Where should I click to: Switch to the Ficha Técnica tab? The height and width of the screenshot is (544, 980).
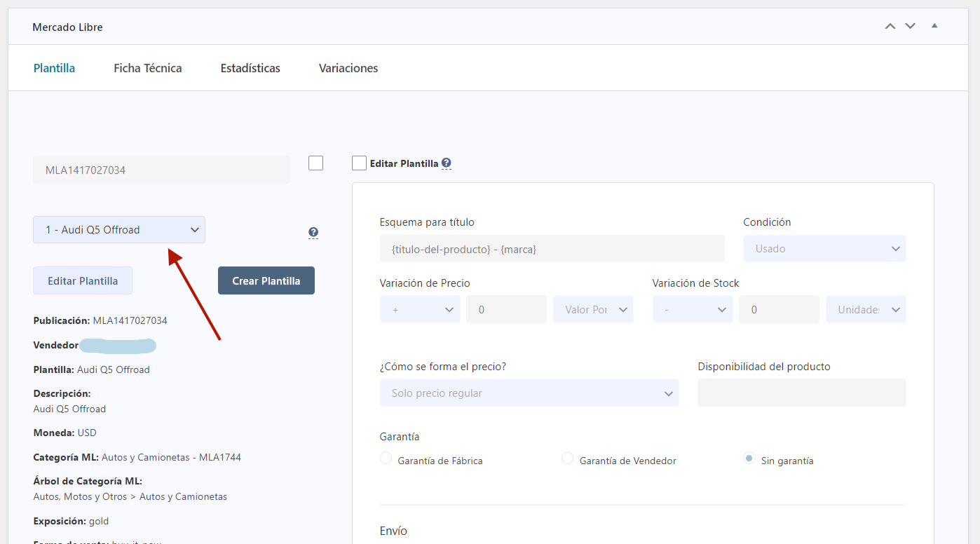click(x=148, y=68)
